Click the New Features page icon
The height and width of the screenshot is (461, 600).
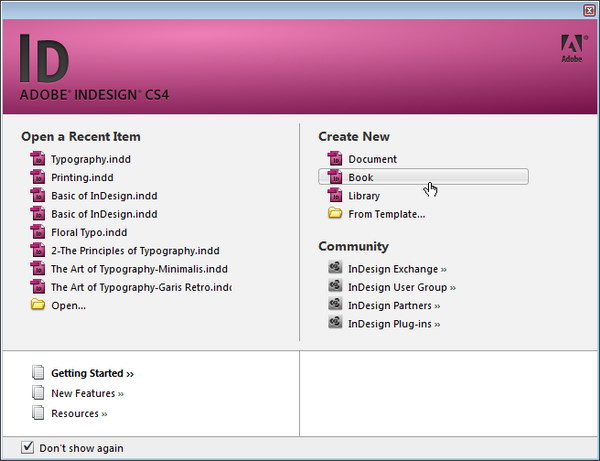tap(38, 393)
